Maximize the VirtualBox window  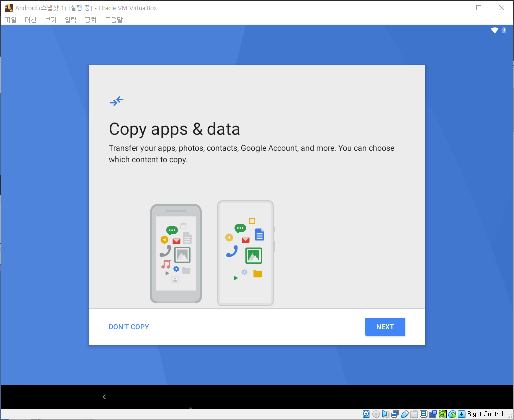[479, 8]
